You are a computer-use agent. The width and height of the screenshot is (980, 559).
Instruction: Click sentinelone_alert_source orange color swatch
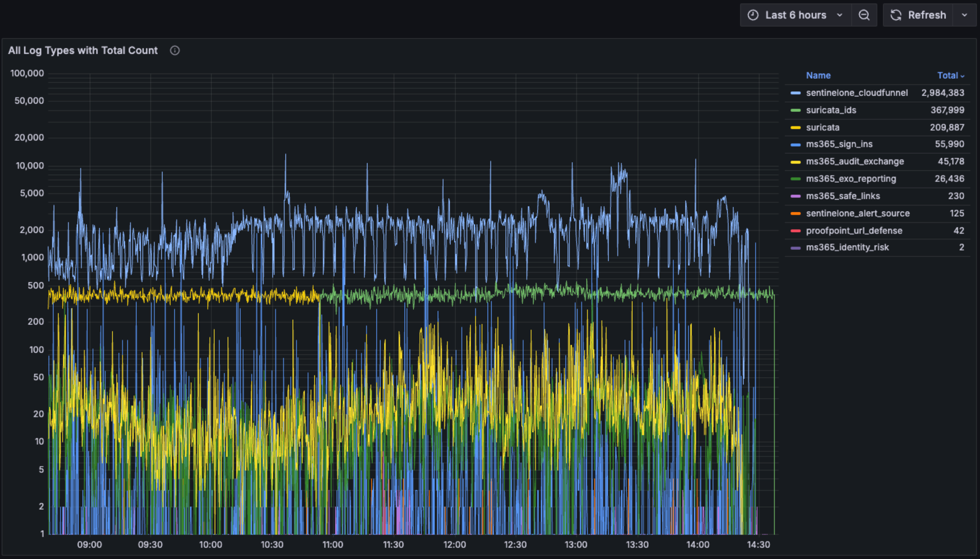tap(795, 214)
